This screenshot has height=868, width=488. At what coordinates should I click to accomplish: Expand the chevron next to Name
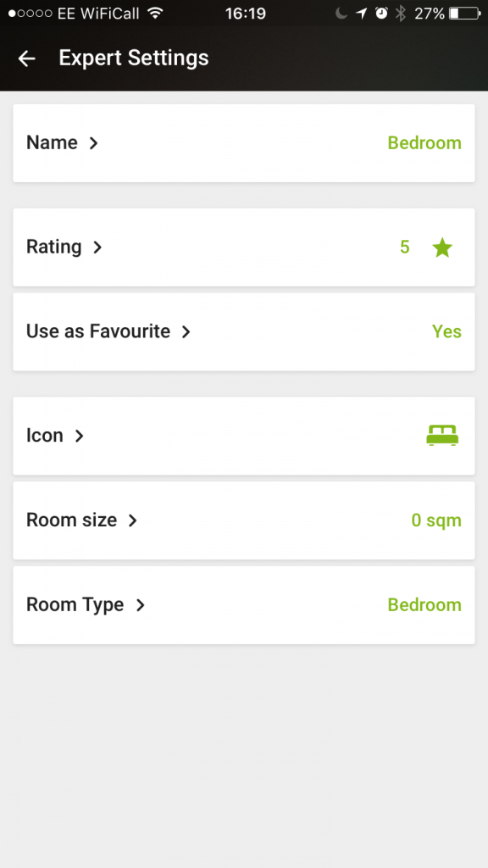[93, 142]
